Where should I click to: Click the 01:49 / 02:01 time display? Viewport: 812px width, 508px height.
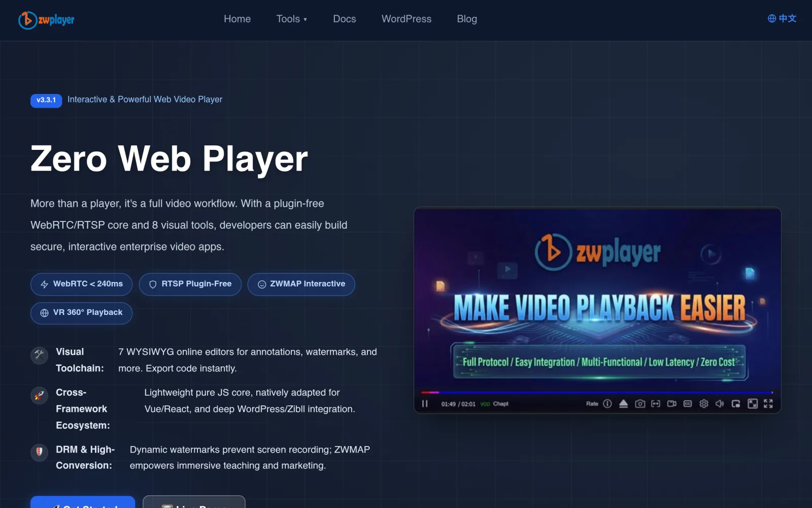coord(458,404)
